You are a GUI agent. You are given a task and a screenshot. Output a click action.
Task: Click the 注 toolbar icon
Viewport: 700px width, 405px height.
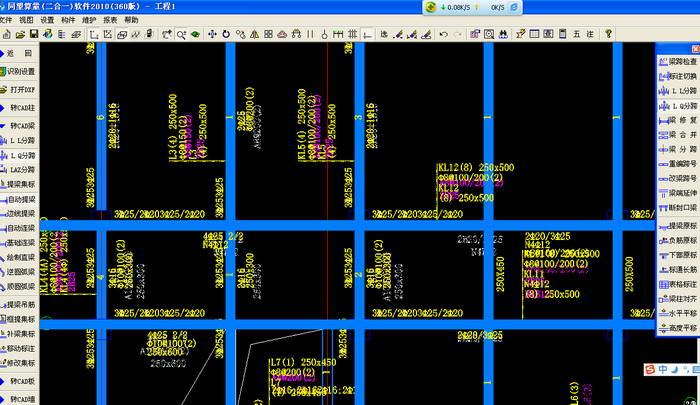tap(590, 34)
